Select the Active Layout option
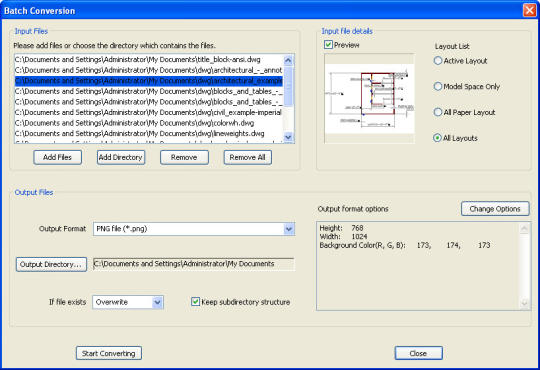The image size is (540, 370). pyautogui.click(x=438, y=61)
